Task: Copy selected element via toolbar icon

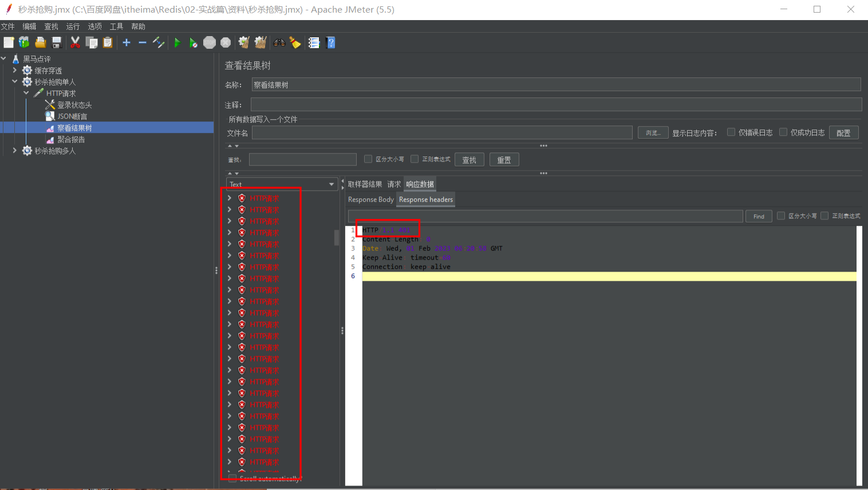Action: (x=92, y=42)
